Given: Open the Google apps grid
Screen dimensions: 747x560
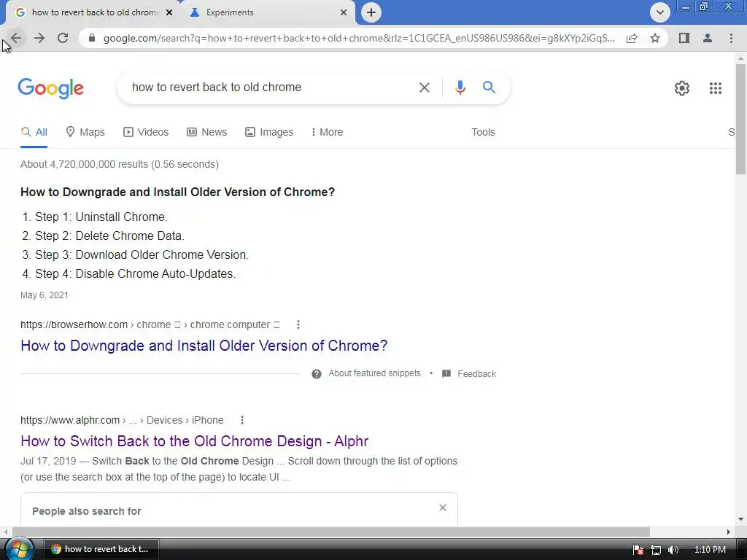Looking at the screenshot, I should [715, 88].
